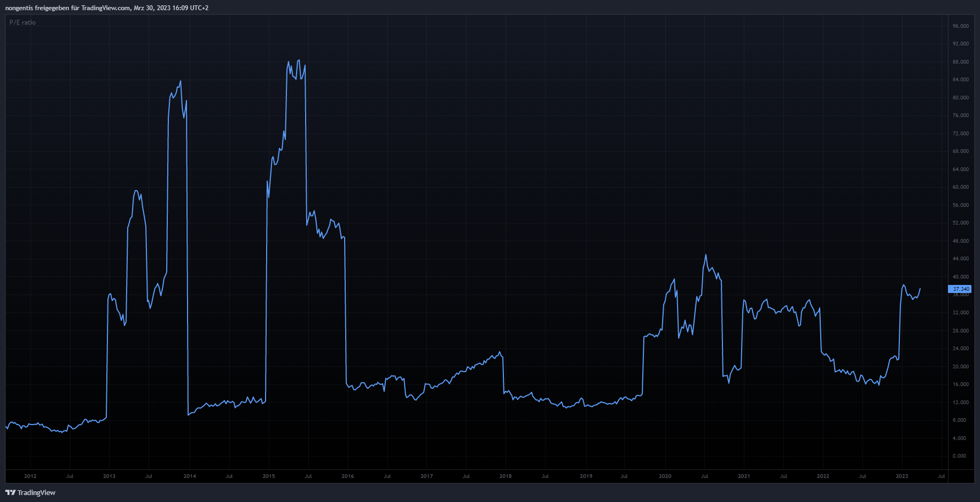Choose 2017 on the date axis

(x=426, y=476)
